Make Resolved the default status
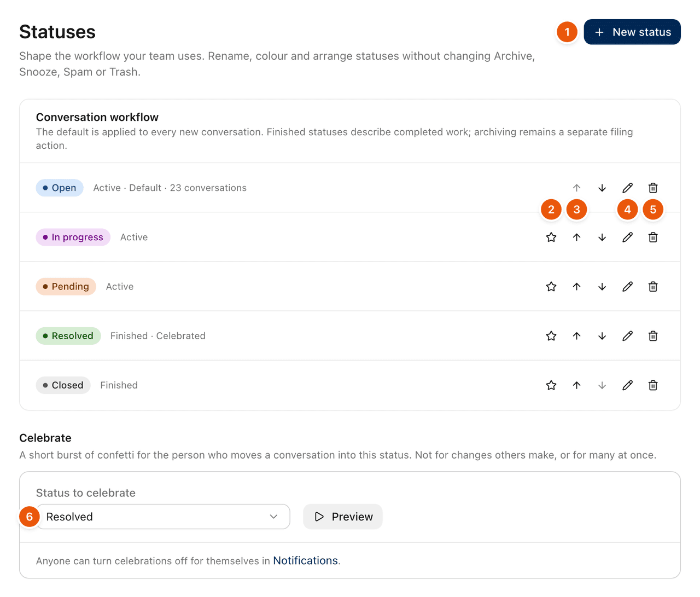The image size is (700, 597). pyautogui.click(x=551, y=335)
